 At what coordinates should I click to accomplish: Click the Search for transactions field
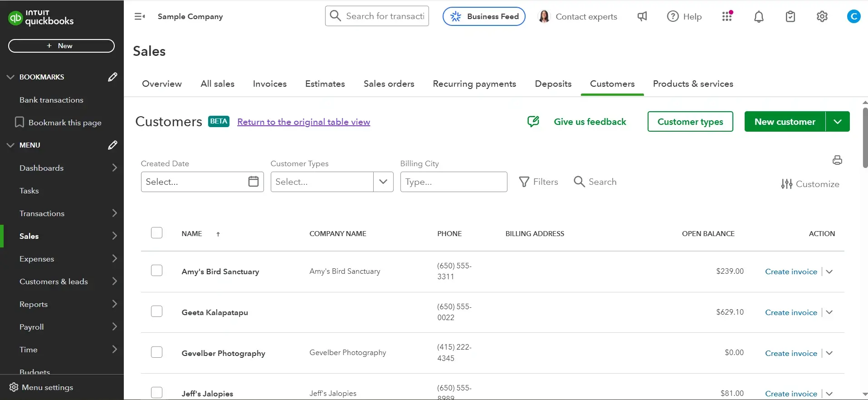point(377,16)
